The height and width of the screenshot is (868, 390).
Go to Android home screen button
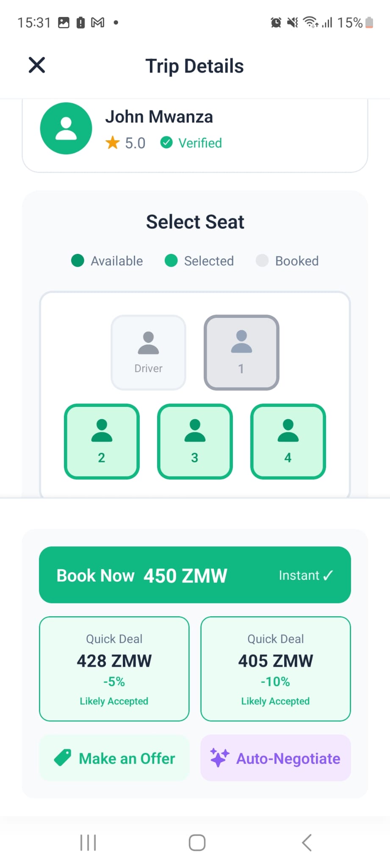point(197,843)
